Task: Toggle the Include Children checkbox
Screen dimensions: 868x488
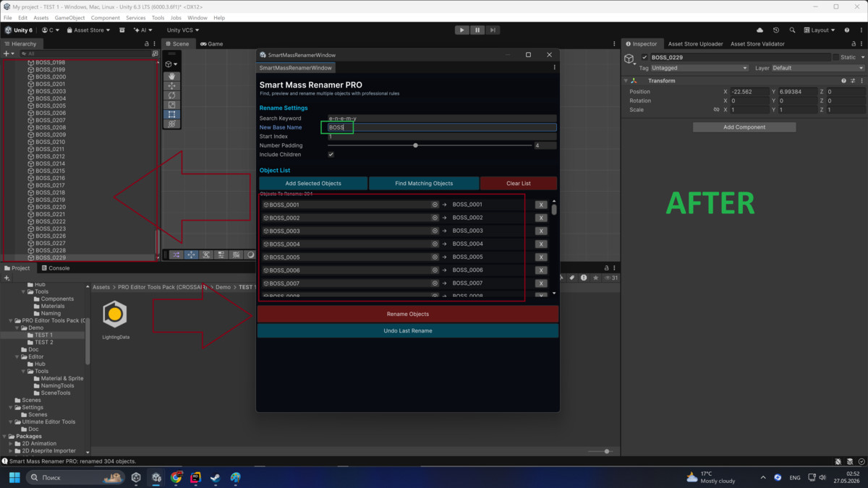Action: pos(331,155)
